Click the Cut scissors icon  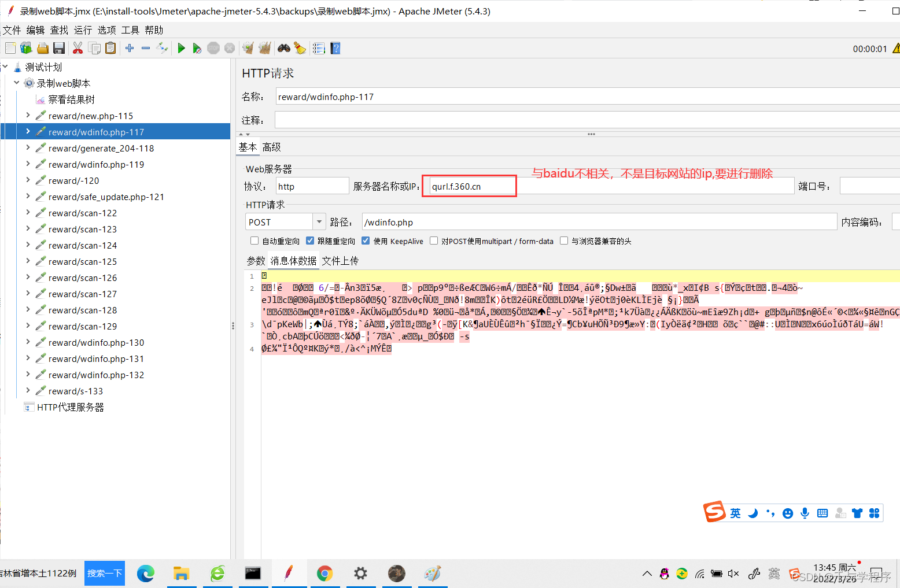(78, 48)
